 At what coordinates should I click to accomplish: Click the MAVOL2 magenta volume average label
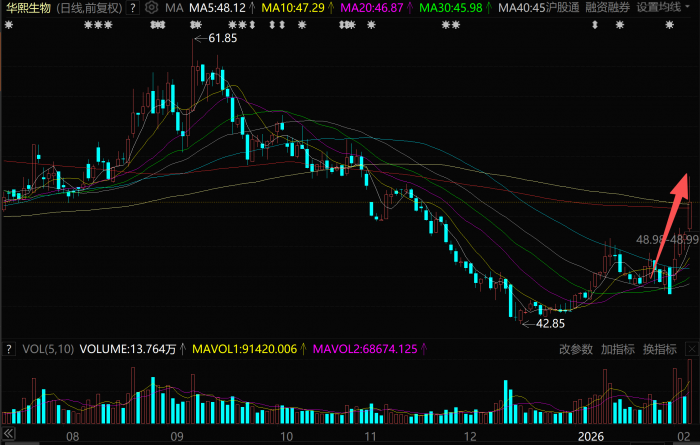click(x=367, y=349)
